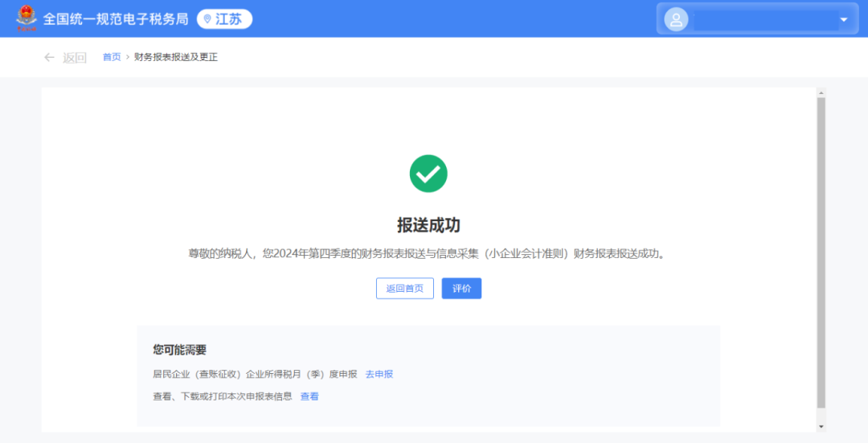Open the 去申报 link
The width and height of the screenshot is (868, 443).
click(379, 375)
